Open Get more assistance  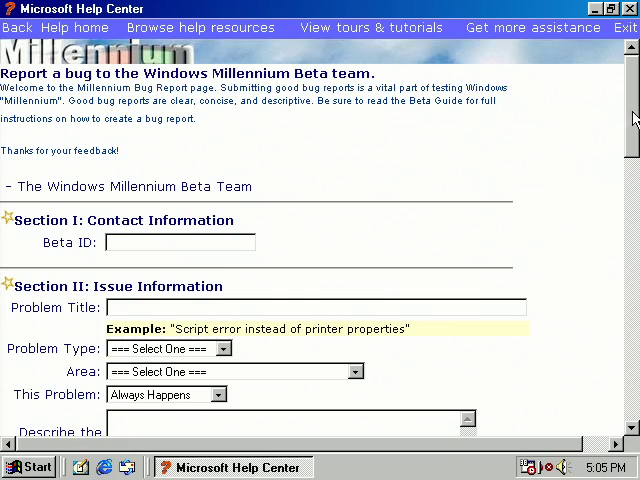pyautogui.click(x=533, y=28)
